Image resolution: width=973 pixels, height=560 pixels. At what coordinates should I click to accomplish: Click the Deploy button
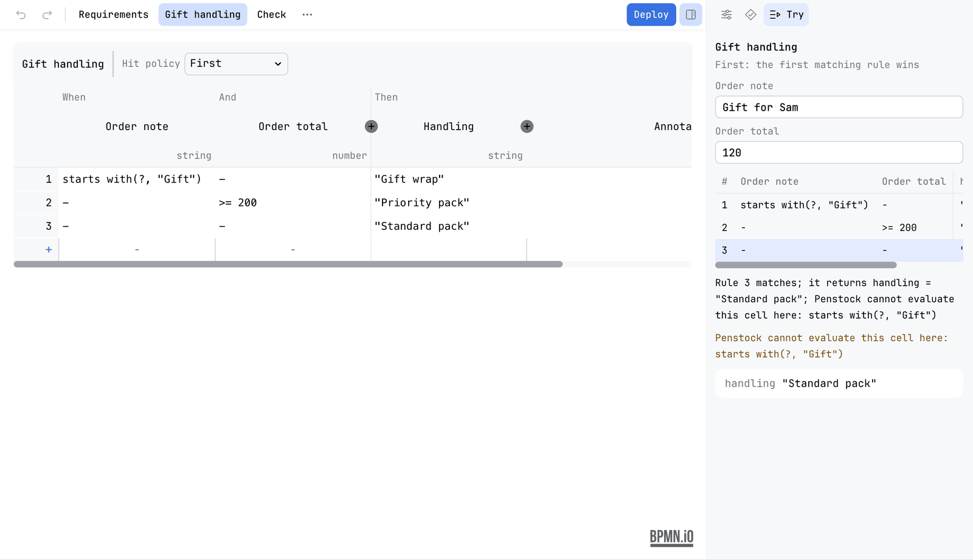(651, 15)
